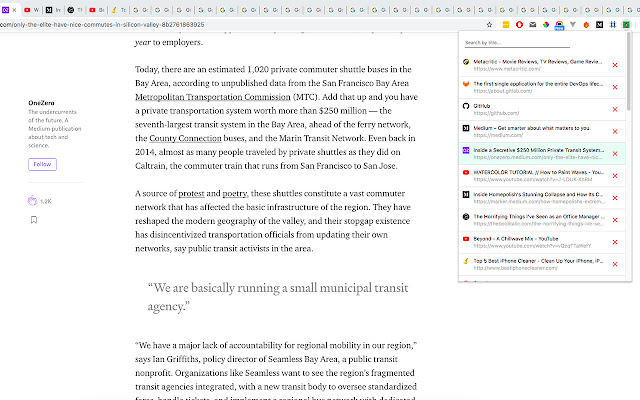Viewport: 640px width, 400px height.
Task: Click the GitLab fox favicon in list
Action: 466,84
